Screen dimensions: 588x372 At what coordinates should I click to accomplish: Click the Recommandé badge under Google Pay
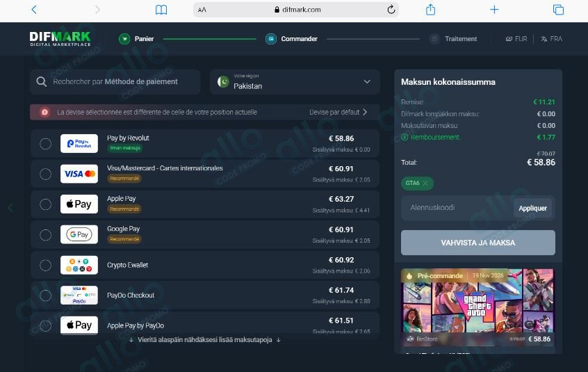point(124,239)
